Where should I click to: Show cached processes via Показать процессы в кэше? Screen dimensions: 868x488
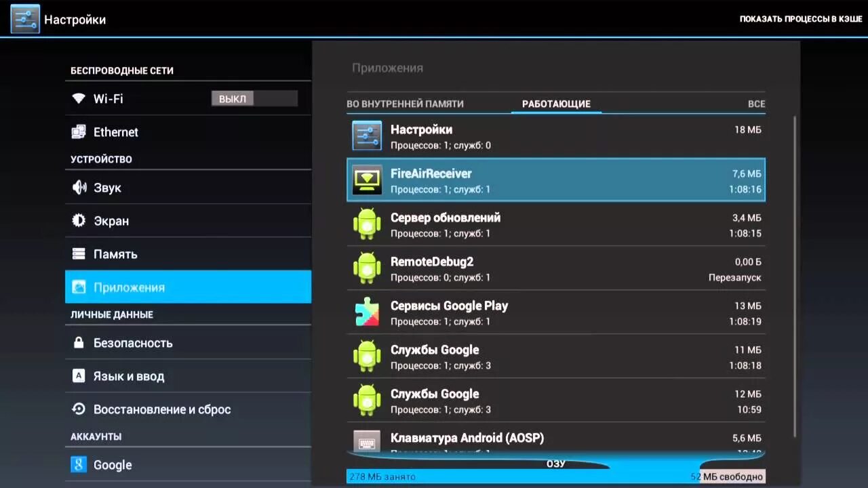(x=801, y=20)
